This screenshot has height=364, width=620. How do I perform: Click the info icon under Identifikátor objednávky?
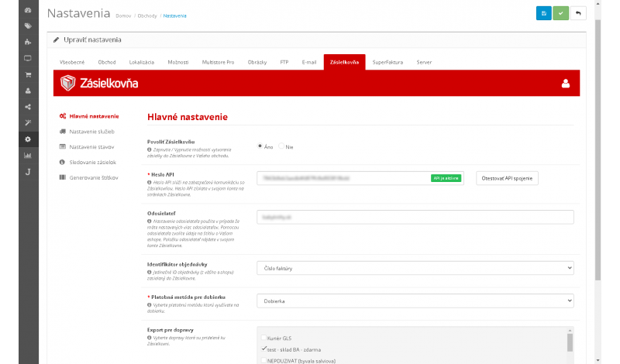pos(150,273)
